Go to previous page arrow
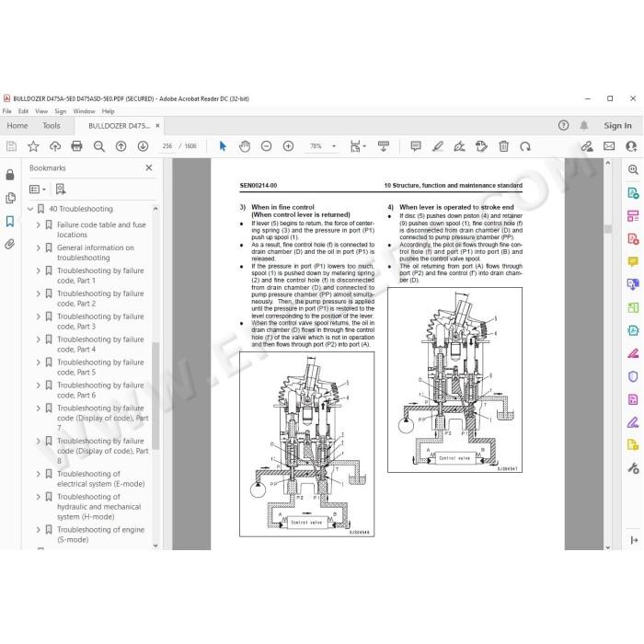The width and height of the screenshot is (644, 644). point(121,146)
